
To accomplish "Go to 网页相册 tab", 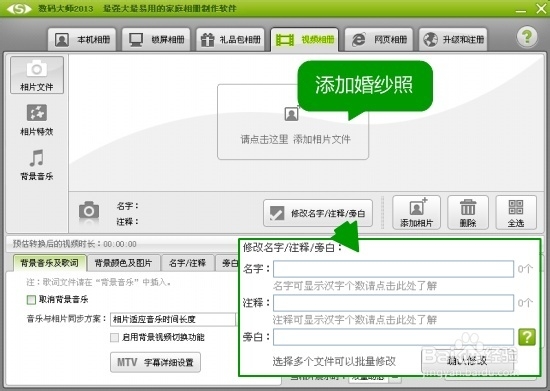I will (x=379, y=40).
